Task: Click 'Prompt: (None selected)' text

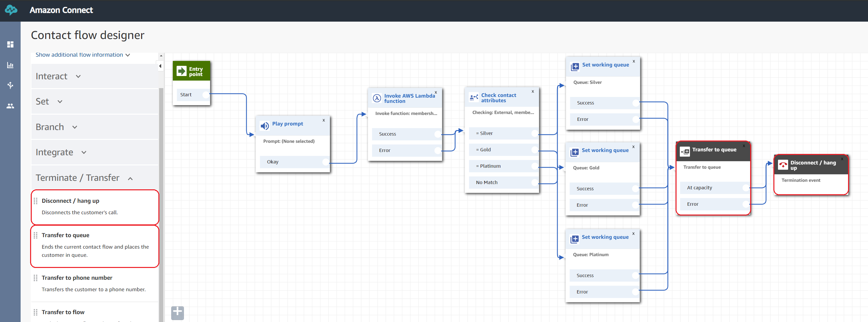Action: tap(289, 141)
